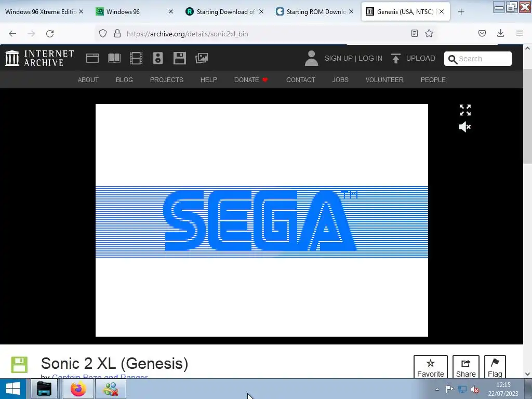Open the Windows Start button
The image size is (532, 399).
pos(13,389)
